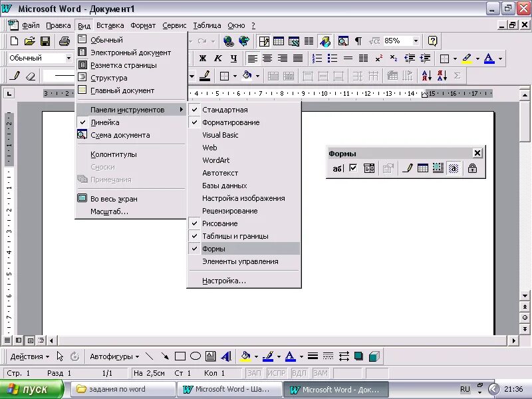Open the Формат menu

143,25
